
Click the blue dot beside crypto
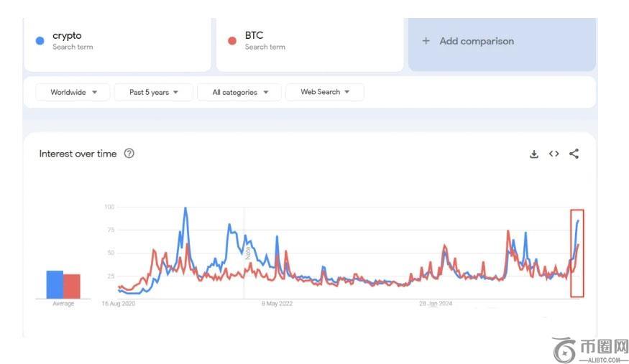[x=40, y=41]
